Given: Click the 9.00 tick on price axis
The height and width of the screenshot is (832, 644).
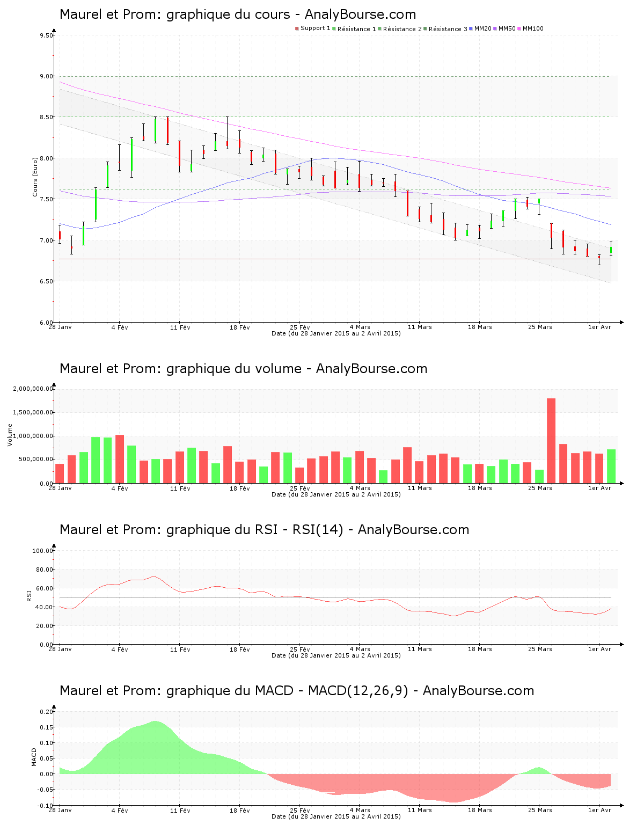Looking at the screenshot, I should click(46, 76).
